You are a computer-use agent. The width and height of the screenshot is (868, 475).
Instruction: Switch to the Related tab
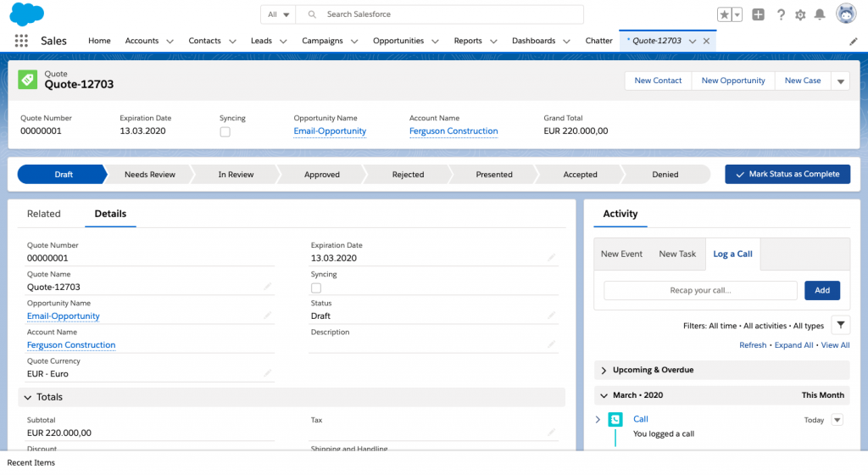tap(44, 214)
